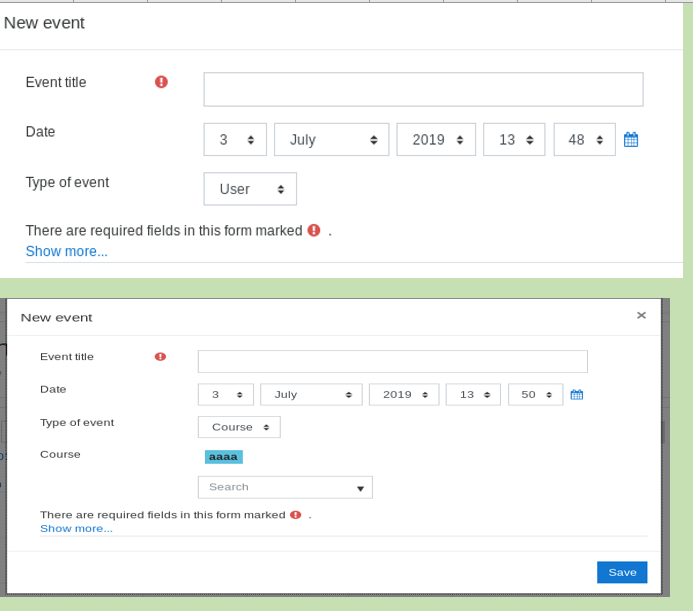Open the day dropdown showing 3 in upper form

[235, 140]
